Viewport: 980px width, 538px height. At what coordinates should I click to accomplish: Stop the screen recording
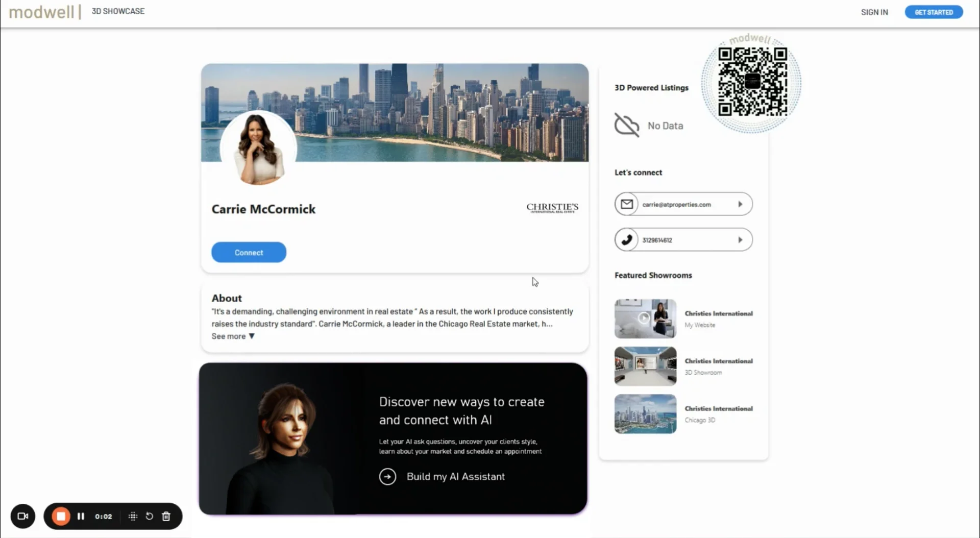[x=61, y=516]
